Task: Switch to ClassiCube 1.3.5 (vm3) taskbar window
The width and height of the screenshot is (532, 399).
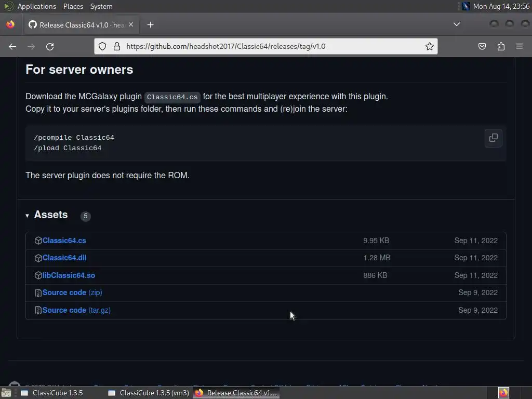Action: [x=149, y=393]
